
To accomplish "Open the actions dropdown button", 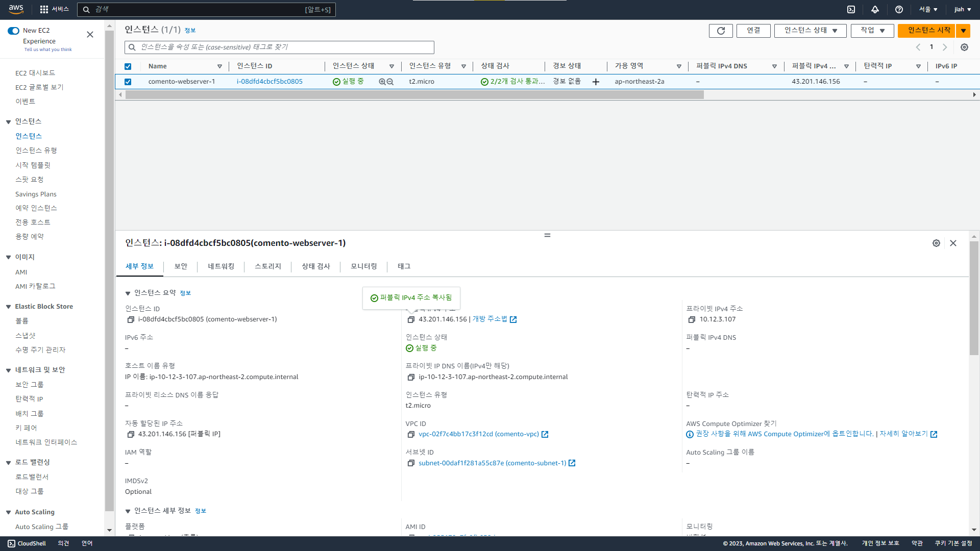I will point(872,31).
